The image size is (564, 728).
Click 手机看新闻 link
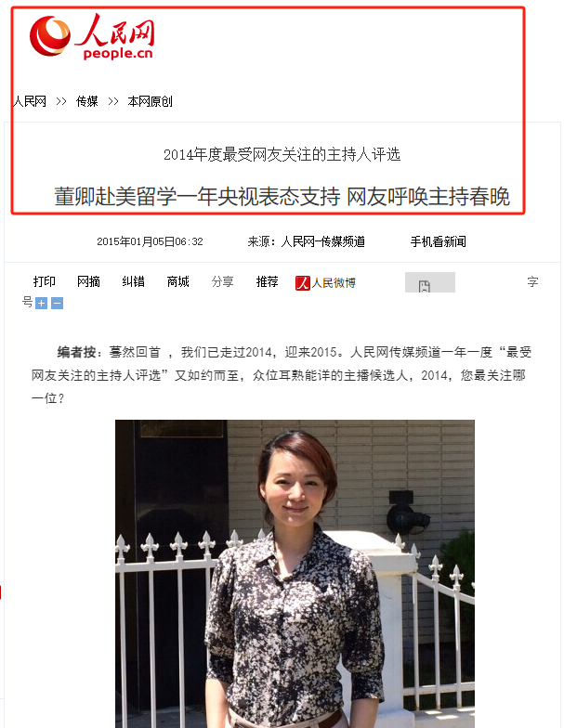click(439, 241)
